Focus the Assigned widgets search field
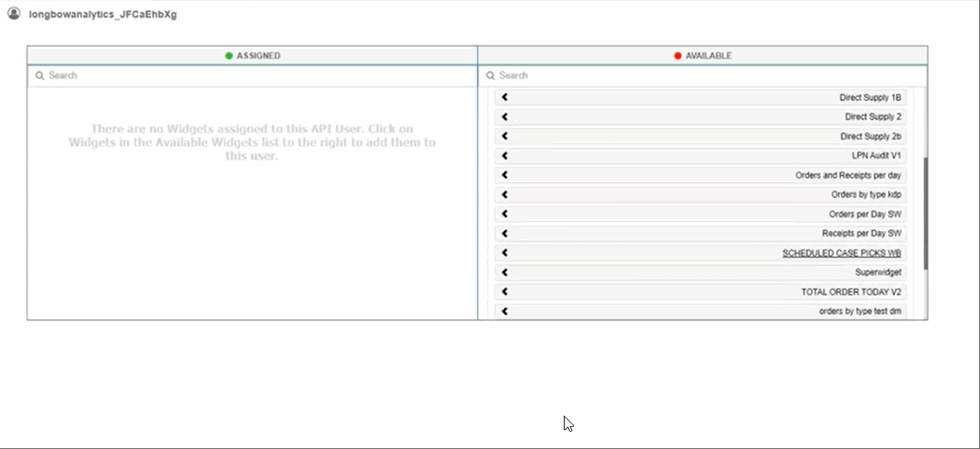980x449 pixels. tap(252, 76)
